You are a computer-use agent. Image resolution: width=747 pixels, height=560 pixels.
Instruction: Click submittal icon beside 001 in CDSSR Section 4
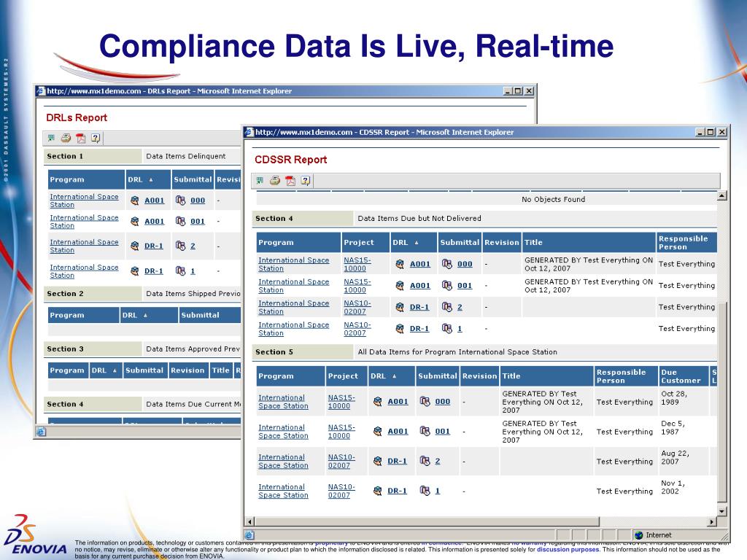tap(447, 285)
